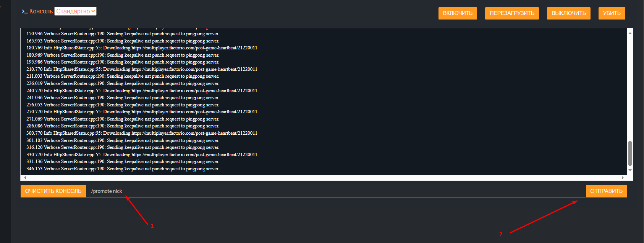The height and width of the screenshot is (243, 644).
Task: Focus the command input containing /promote nick
Action: pos(335,191)
